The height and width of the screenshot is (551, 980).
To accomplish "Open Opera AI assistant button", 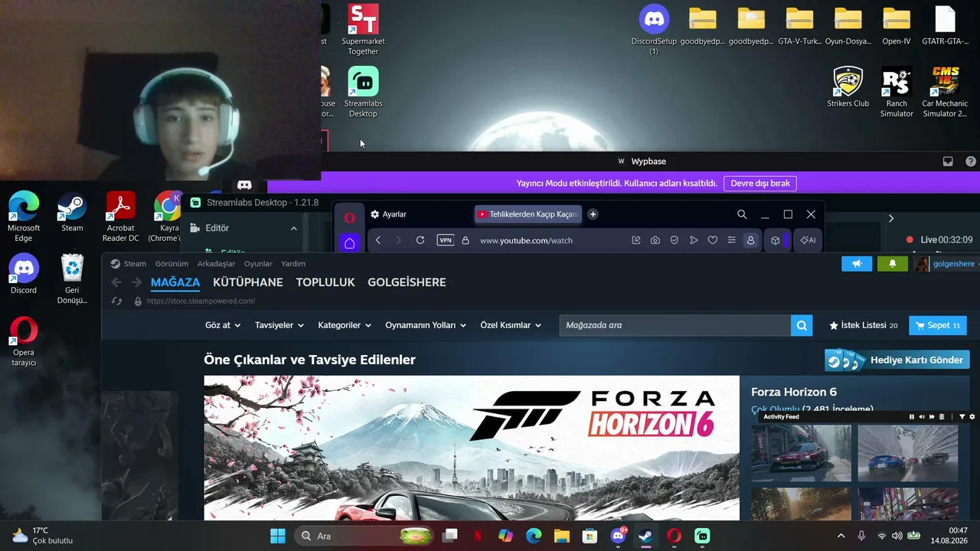I will [x=808, y=240].
